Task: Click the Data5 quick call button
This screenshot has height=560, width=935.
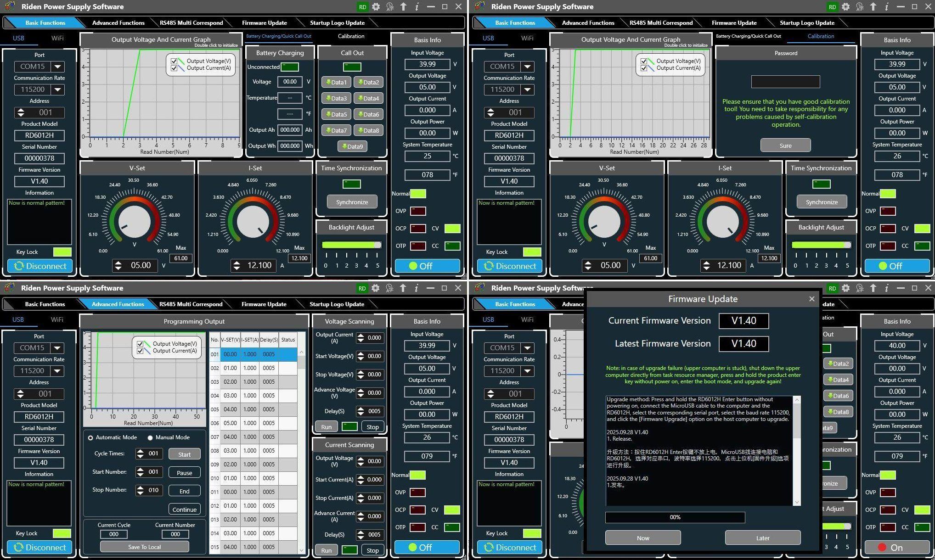Action: pos(336,114)
